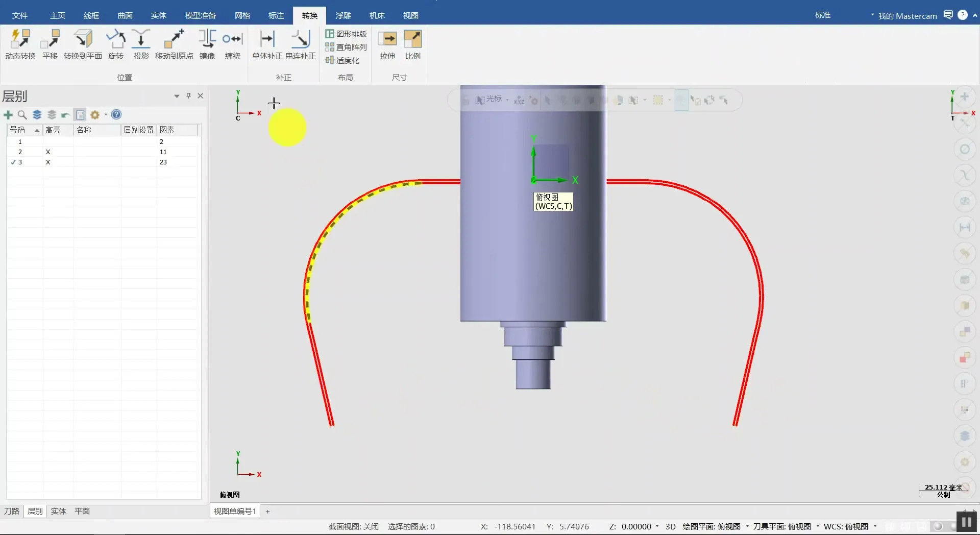Toggle highlight X for level 2
Image resolution: width=980 pixels, height=535 pixels.
pyautogui.click(x=48, y=152)
